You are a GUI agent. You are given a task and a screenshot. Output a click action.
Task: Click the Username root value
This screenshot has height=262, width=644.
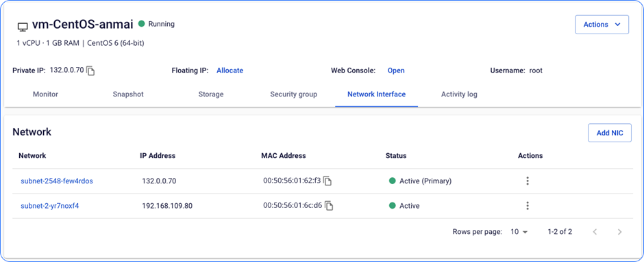click(x=536, y=70)
